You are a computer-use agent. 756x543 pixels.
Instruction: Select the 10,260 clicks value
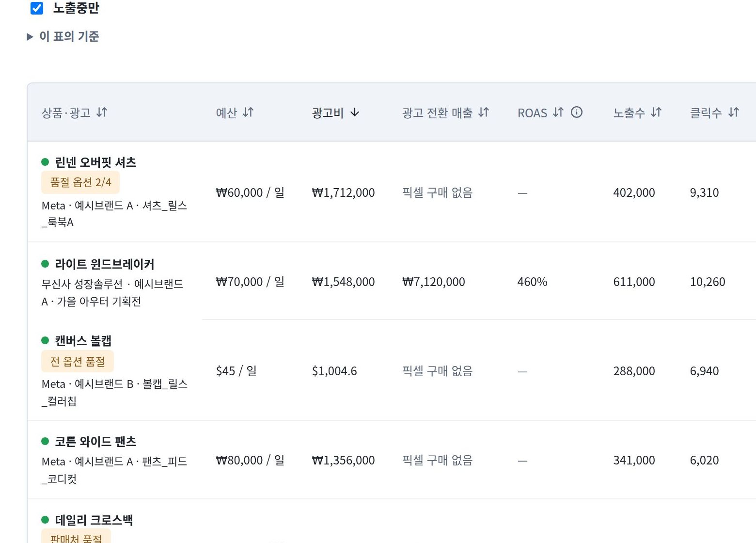708,282
